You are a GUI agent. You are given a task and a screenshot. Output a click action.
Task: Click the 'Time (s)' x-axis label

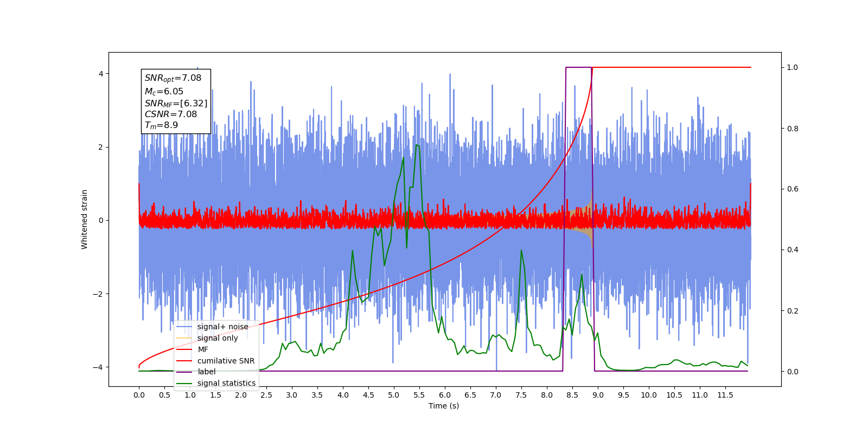point(444,406)
